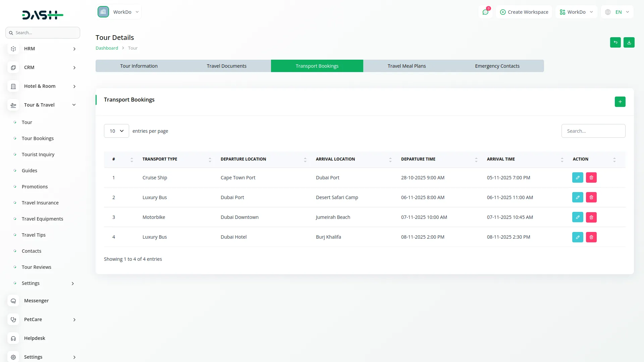Sort by Arrival Time column
Viewport: 644px width, 362px height.
tap(562, 160)
